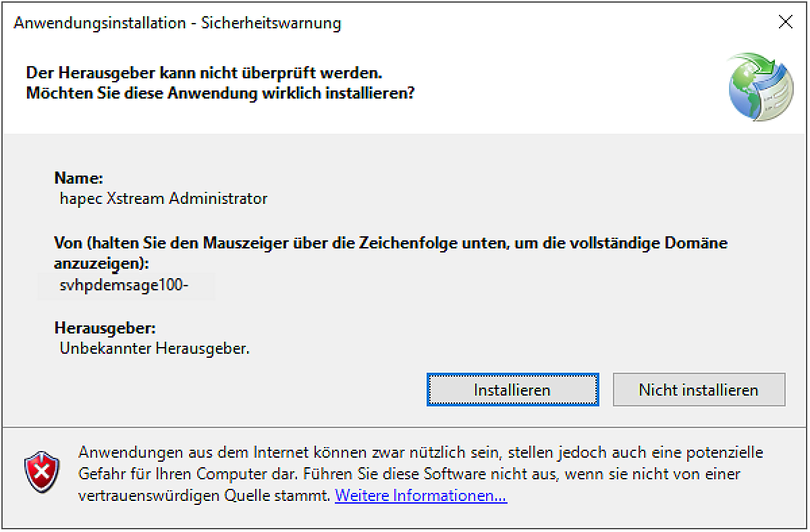Click the word anzuzeigen): under the Von label
The height and width of the screenshot is (532, 810).
(x=101, y=262)
